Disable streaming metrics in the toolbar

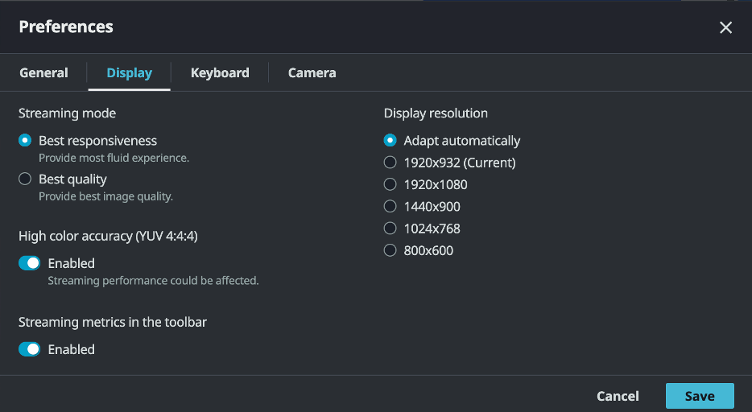(x=30, y=349)
